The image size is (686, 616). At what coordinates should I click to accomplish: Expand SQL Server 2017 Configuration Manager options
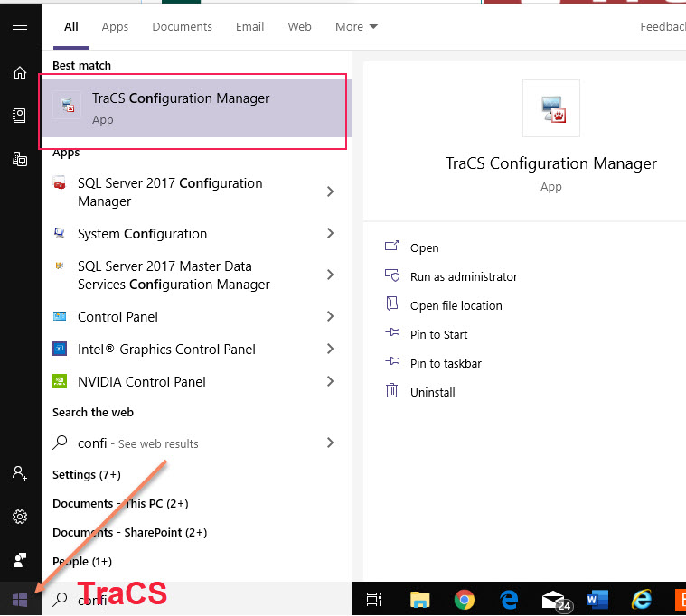pos(330,191)
